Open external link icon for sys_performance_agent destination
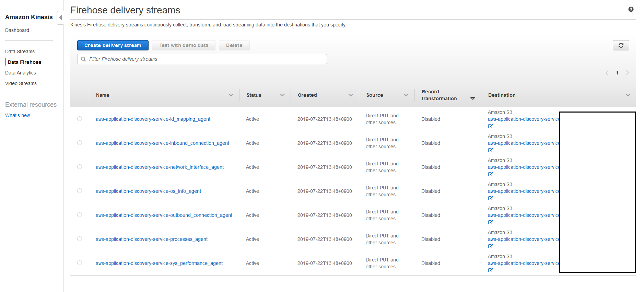Image resolution: width=644 pixels, height=292 pixels. coord(491,270)
